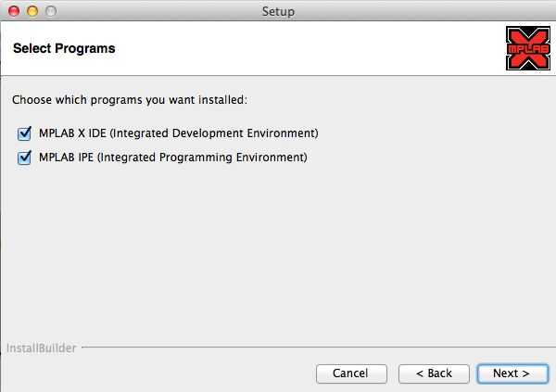The height and width of the screenshot is (392, 556).
Task: Go back with the Back button
Action: point(434,373)
